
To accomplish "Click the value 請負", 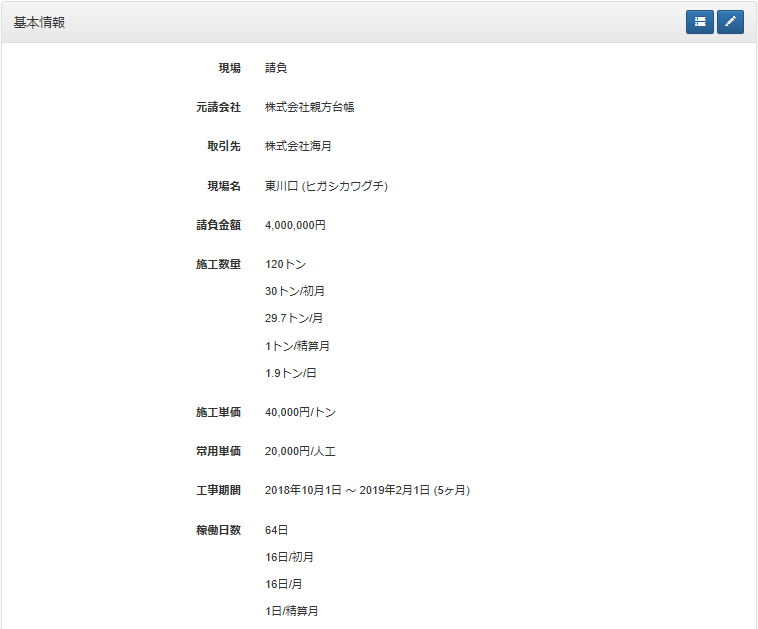I will pyautogui.click(x=276, y=68).
